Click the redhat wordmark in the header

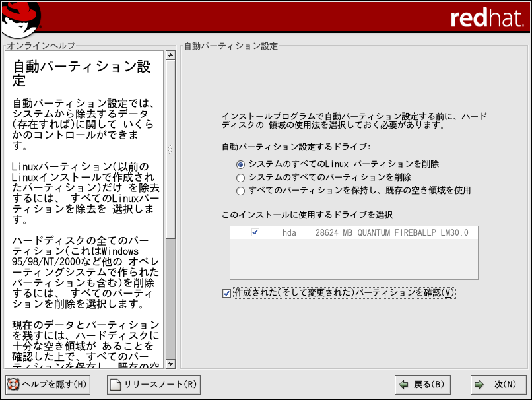coord(487,18)
